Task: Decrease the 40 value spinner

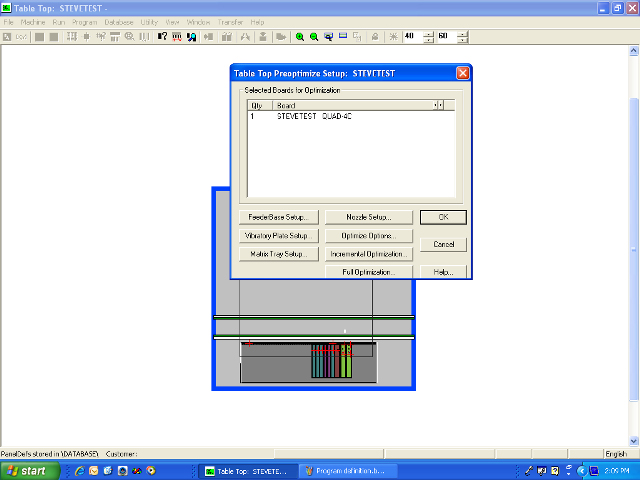Action: pos(428,40)
